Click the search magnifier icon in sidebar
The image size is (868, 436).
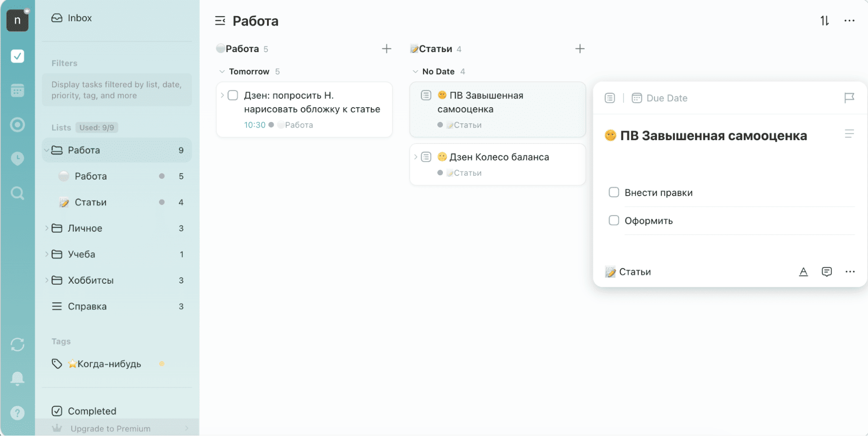[17, 193]
